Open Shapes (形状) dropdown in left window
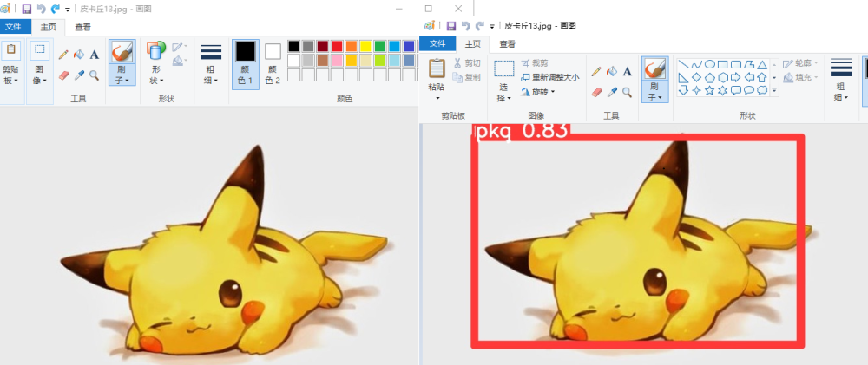 coord(157,74)
